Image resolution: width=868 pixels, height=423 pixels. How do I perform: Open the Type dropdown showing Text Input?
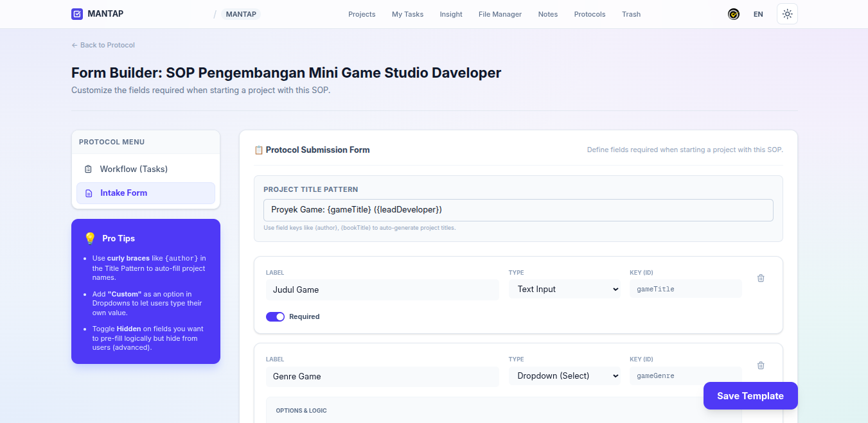565,289
